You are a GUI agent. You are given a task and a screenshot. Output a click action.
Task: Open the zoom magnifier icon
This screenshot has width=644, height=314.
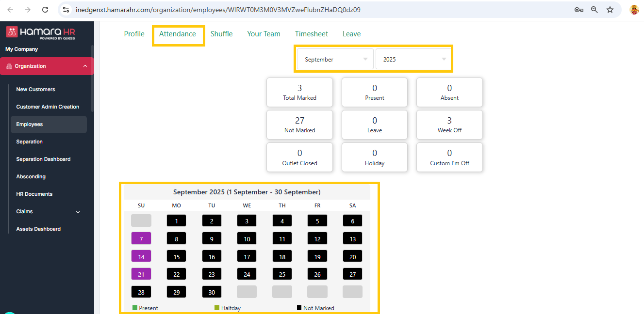pyautogui.click(x=594, y=10)
